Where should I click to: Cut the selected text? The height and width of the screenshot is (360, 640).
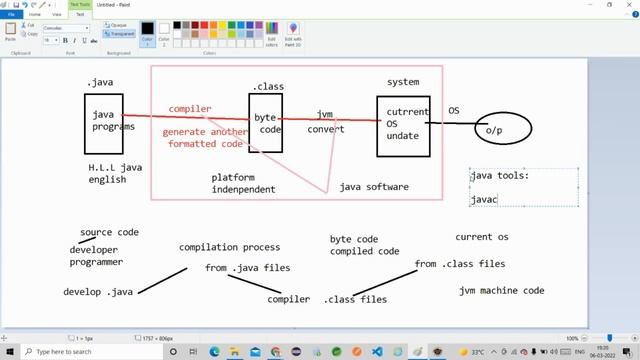28,25
